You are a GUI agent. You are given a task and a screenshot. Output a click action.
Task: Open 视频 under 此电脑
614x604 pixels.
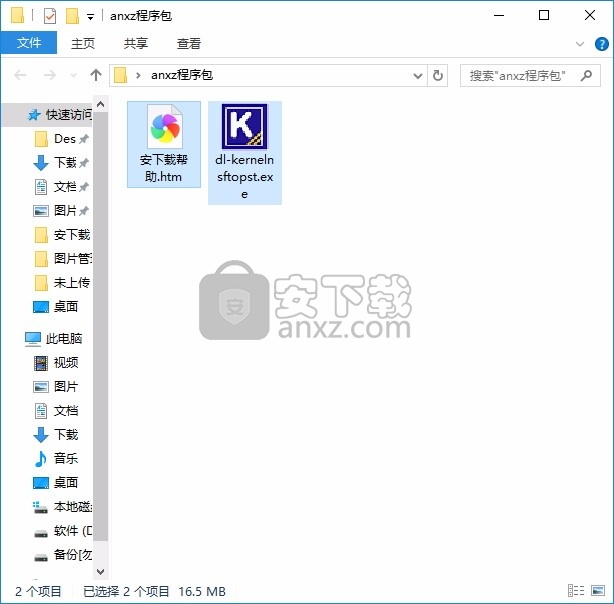point(56,363)
